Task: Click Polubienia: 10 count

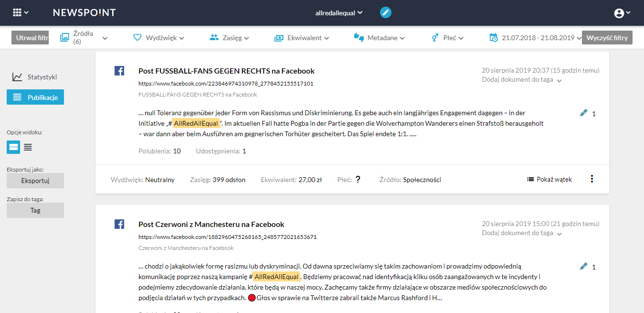Action: pos(159,151)
